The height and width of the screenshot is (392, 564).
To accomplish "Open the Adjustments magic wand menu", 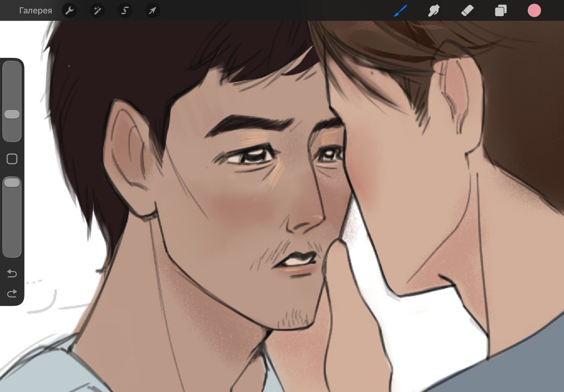I will click(97, 10).
